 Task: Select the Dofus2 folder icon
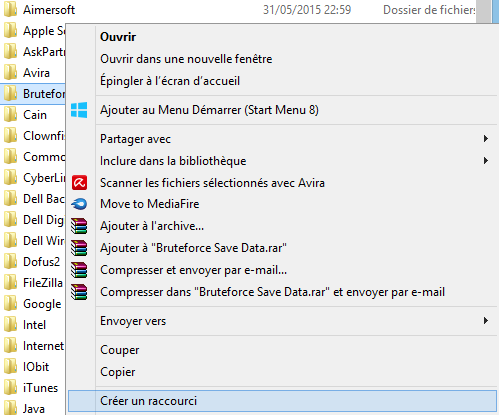pyautogui.click(x=10, y=262)
